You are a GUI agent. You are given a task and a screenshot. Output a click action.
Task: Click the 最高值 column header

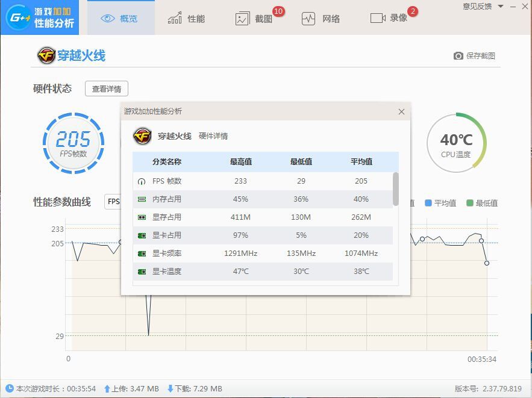point(240,162)
